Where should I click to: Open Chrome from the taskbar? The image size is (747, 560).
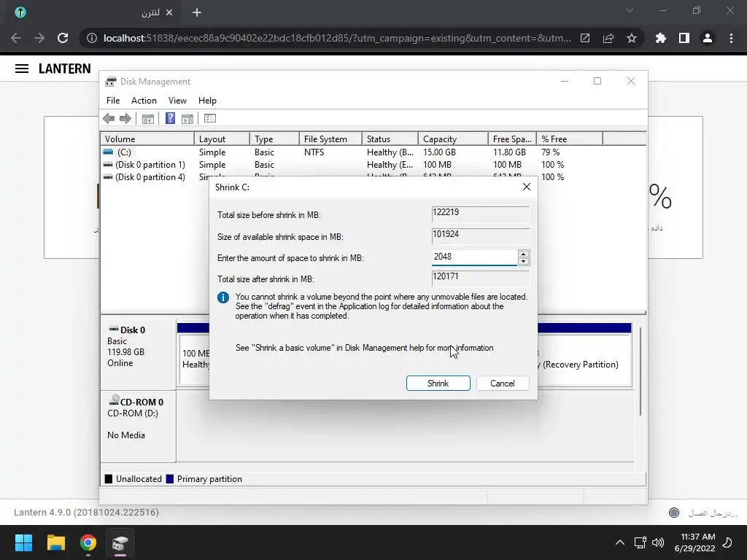tap(88, 542)
